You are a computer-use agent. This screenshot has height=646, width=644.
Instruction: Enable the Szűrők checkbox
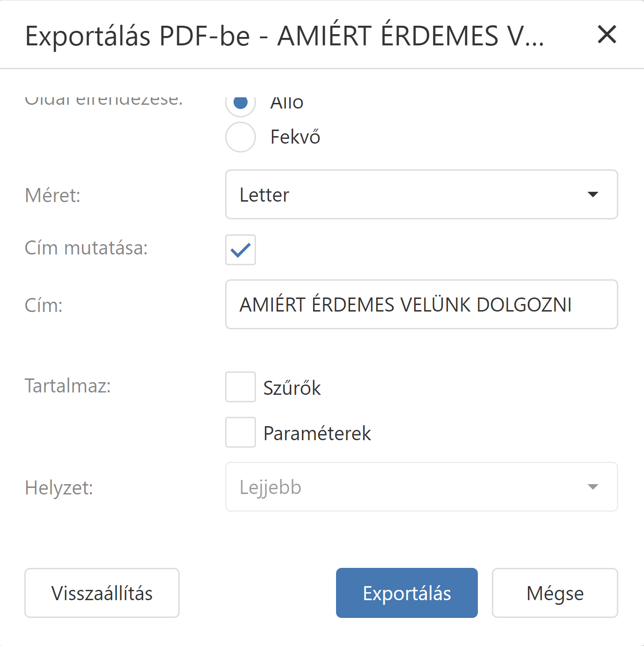(x=241, y=387)
